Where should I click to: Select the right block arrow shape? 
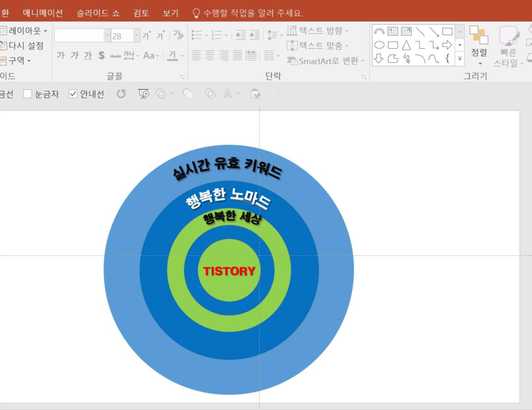tap(447, 45)
